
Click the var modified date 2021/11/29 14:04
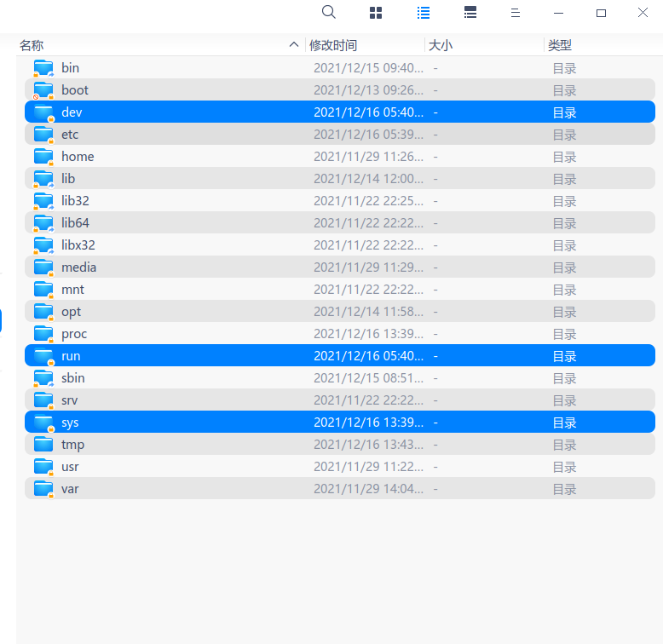(x=368, y=488)
